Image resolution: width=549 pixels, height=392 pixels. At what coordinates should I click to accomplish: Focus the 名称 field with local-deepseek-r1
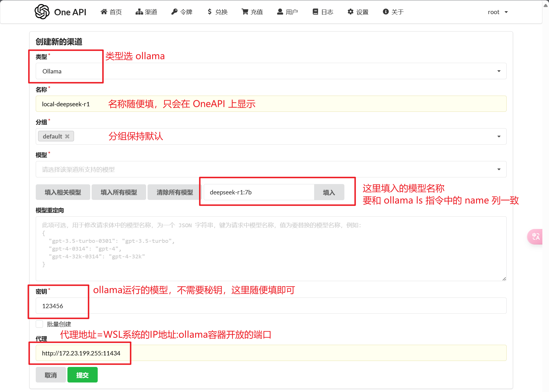click(x=271, y=104)
